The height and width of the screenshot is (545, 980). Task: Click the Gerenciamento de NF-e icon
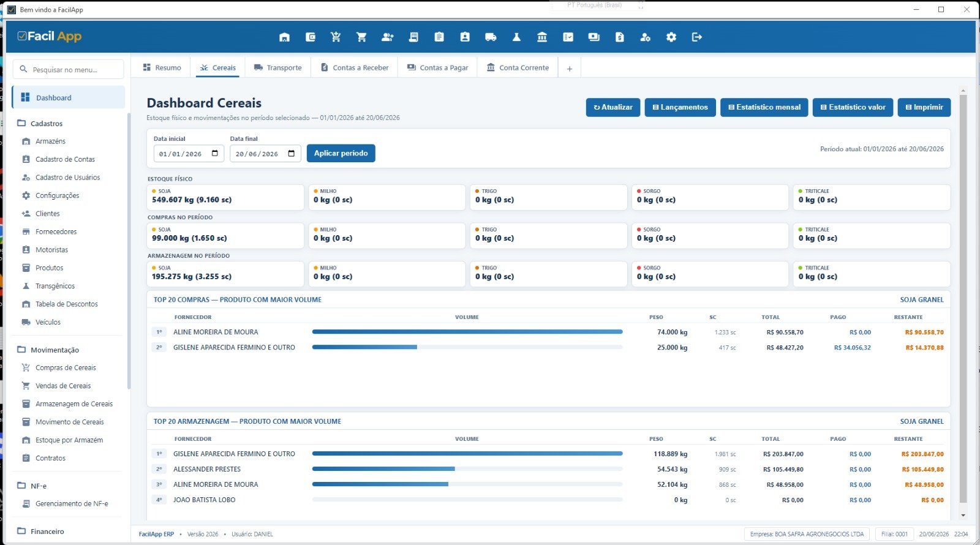26,504
